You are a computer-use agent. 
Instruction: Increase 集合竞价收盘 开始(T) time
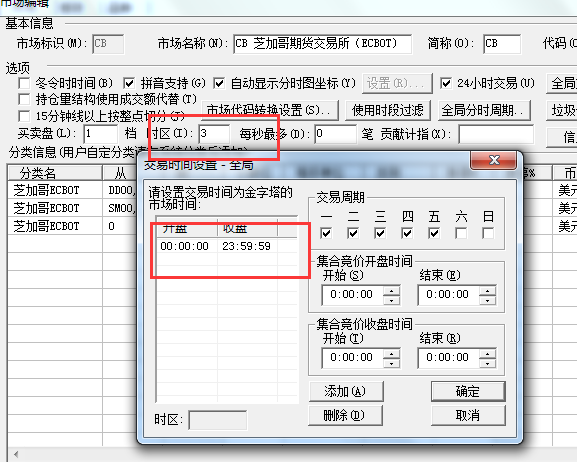392,354
